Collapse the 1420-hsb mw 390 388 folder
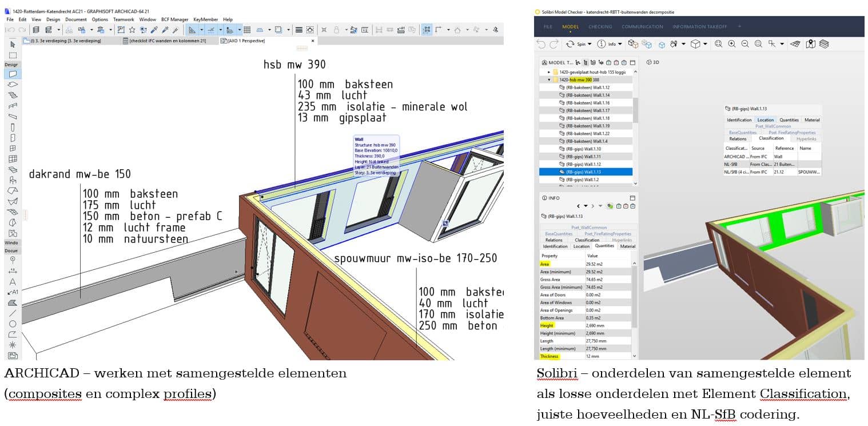Viewport: 868px width, 426px height. tap(549, 80)
